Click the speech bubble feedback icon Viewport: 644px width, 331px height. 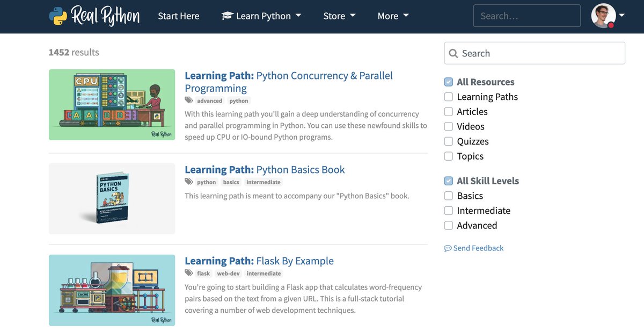click(448, 248)
